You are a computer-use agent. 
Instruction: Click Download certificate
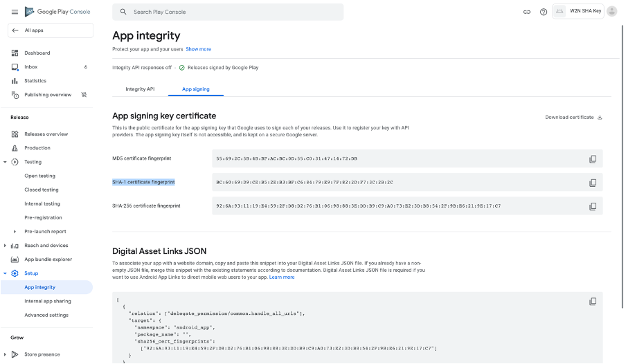tap(573, 117)
